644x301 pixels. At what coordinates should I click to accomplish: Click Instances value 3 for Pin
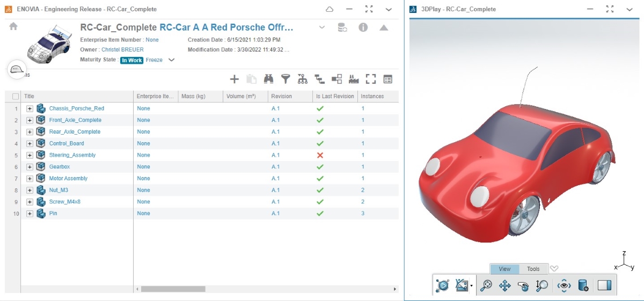[x=363, y=214]
